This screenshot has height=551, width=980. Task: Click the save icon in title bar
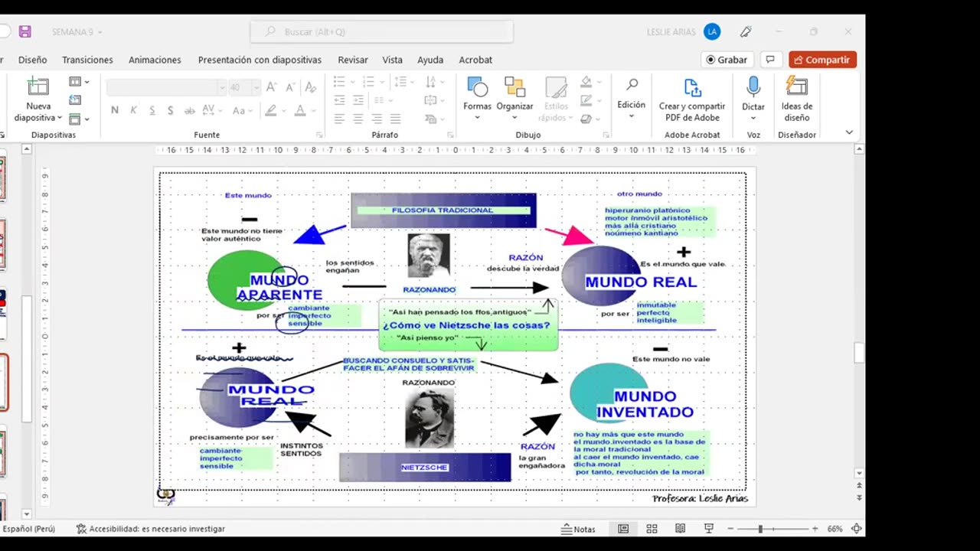[x=25, y=31]
